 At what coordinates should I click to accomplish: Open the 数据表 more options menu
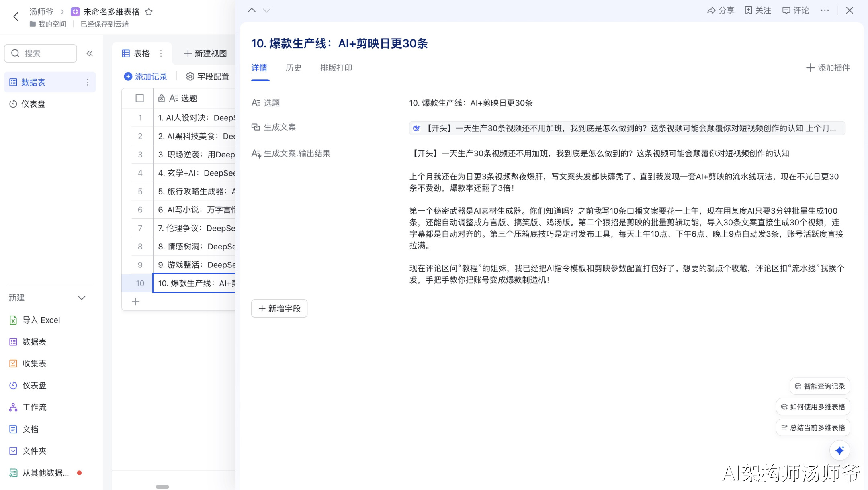coord(87,82)
